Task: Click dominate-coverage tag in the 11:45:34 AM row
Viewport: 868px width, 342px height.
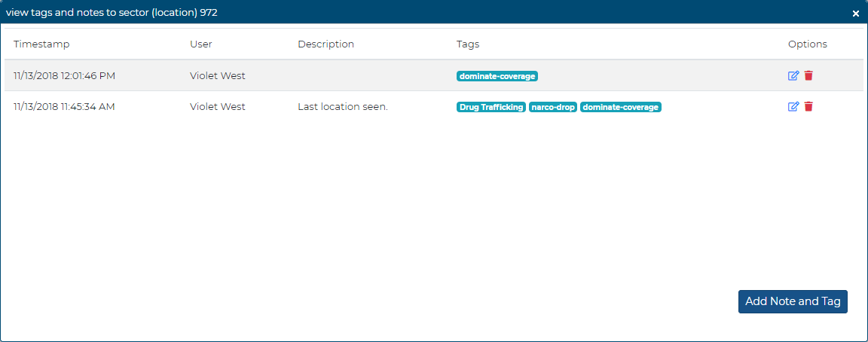Action: point(621,107)
